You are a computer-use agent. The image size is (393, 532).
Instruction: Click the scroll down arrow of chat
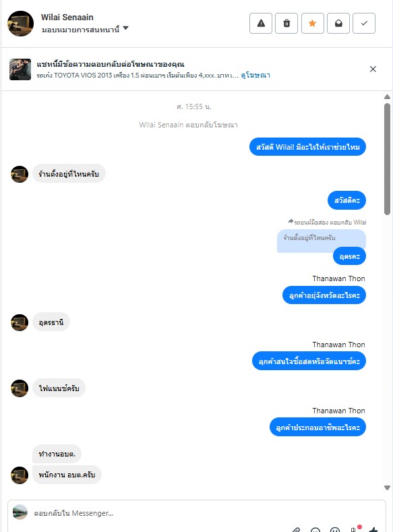[387, 488]
